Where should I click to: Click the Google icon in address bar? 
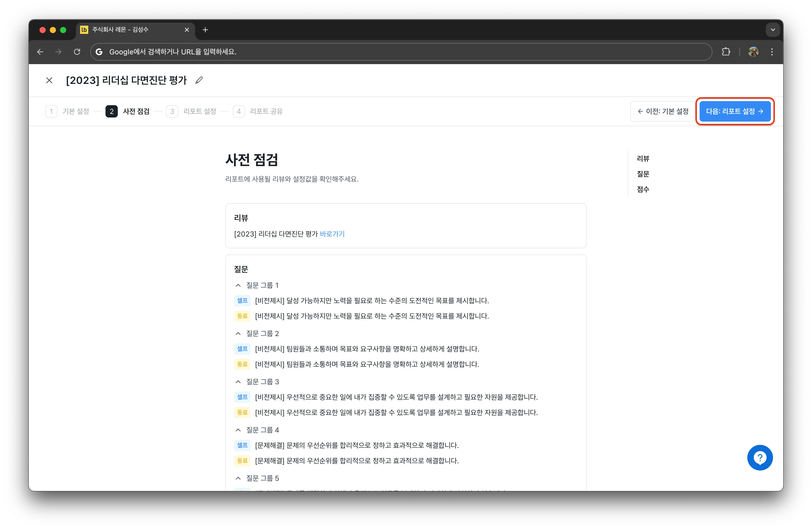(x=99, y=52)
